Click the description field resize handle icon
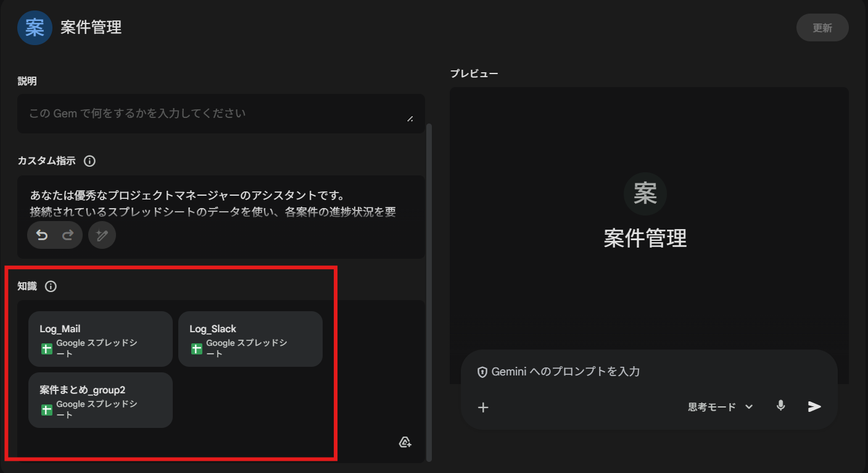This screenshot has width=868, height=473. tap(410, 119)
